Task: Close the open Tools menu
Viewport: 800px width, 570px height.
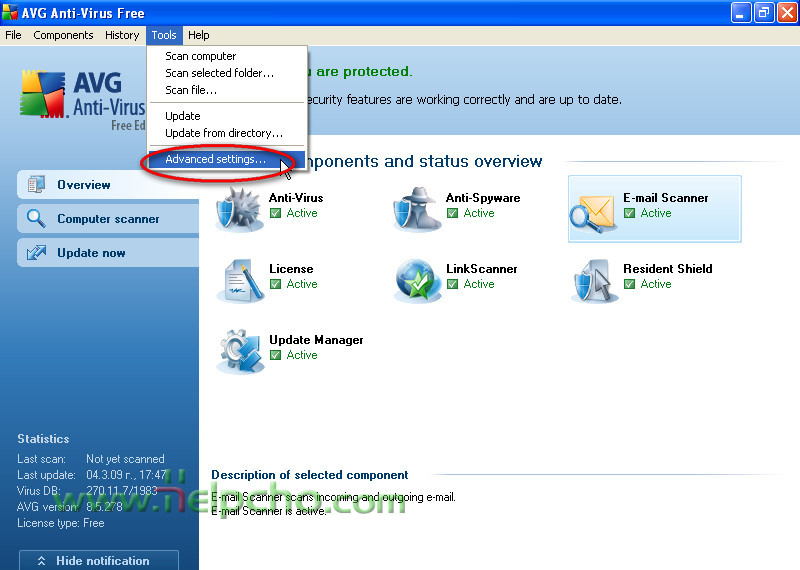Action: point(164,35)
